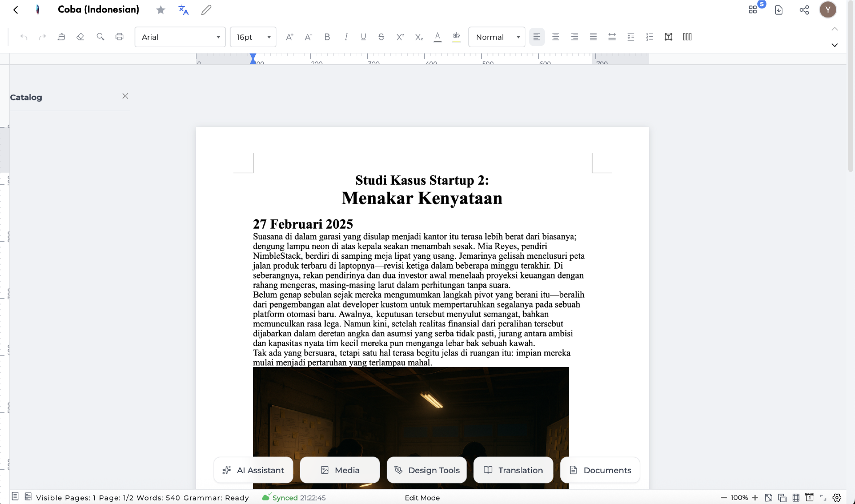Screen dimensions: 855x504
Task: Click the share icon at top right
Action: (x=804, y=10)
